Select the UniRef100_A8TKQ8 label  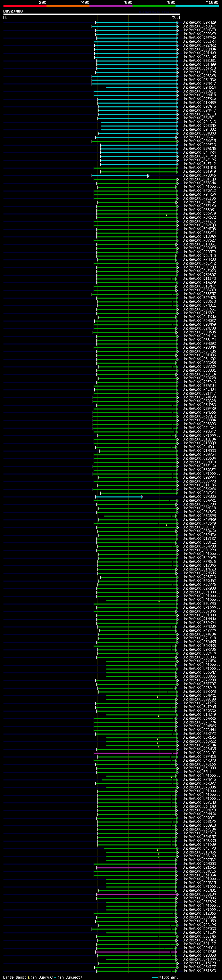[x=199, y=179]
